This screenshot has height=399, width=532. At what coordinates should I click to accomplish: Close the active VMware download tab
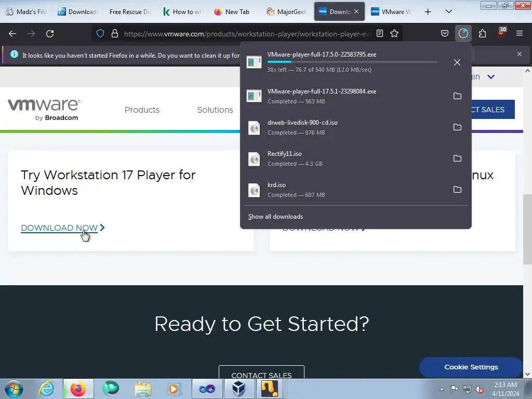click(x=356, y=11)
